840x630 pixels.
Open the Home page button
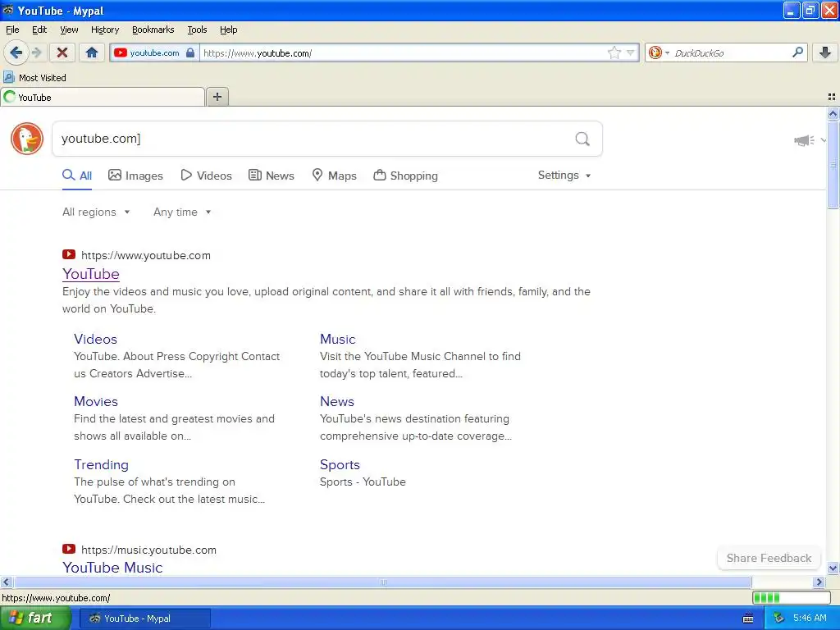point(92,52)
